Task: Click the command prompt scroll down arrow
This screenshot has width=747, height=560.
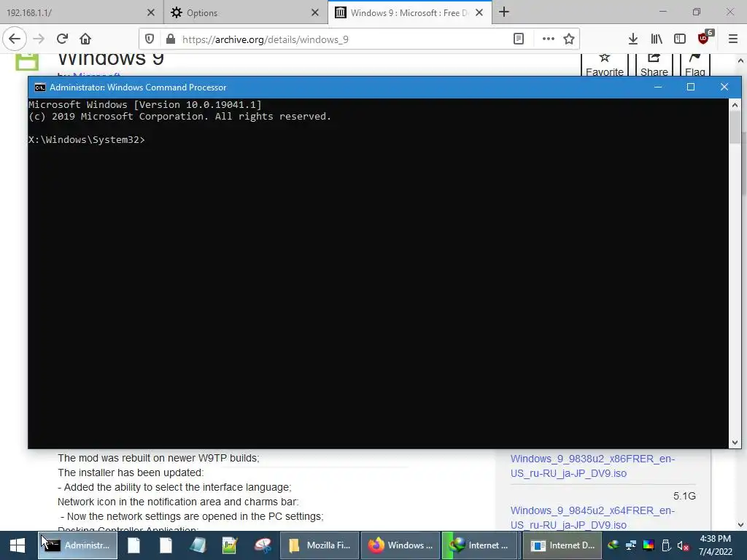Action: (735, 443)
